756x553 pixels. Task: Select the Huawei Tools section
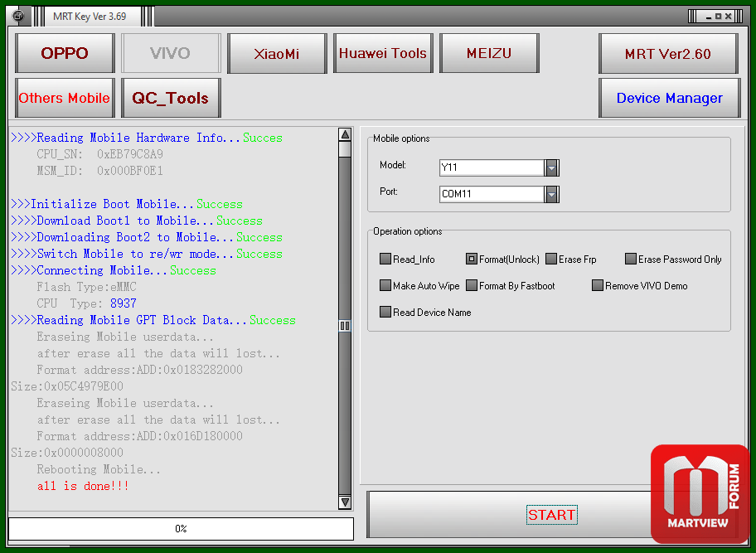point(383,54)
